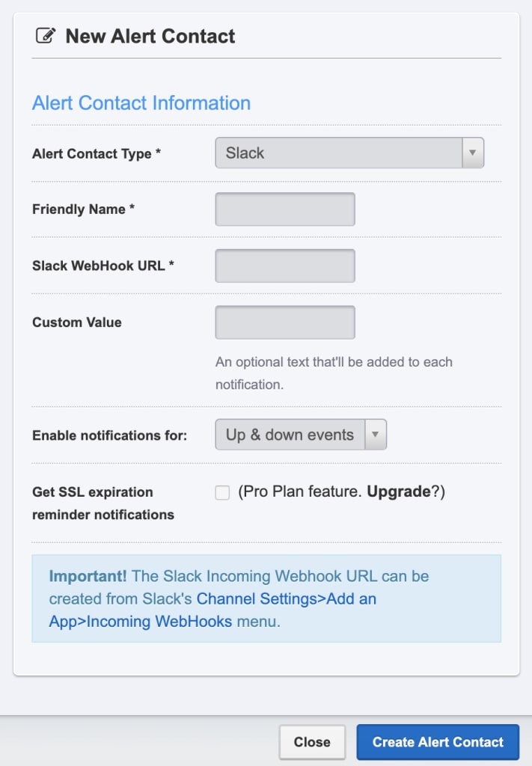The height and width of the screenshot is (766, 532).
Task: Expand the Up & down events dropdown
Action: coord(301,435)
